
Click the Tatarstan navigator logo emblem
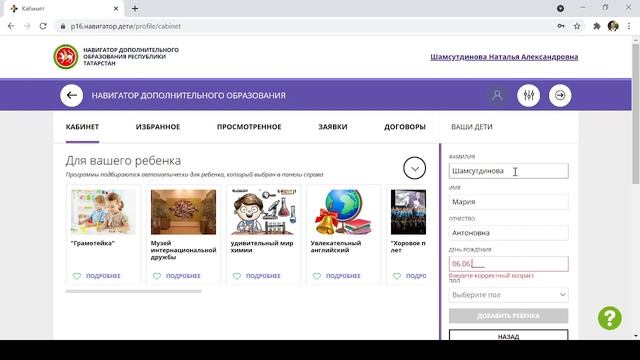66,57
